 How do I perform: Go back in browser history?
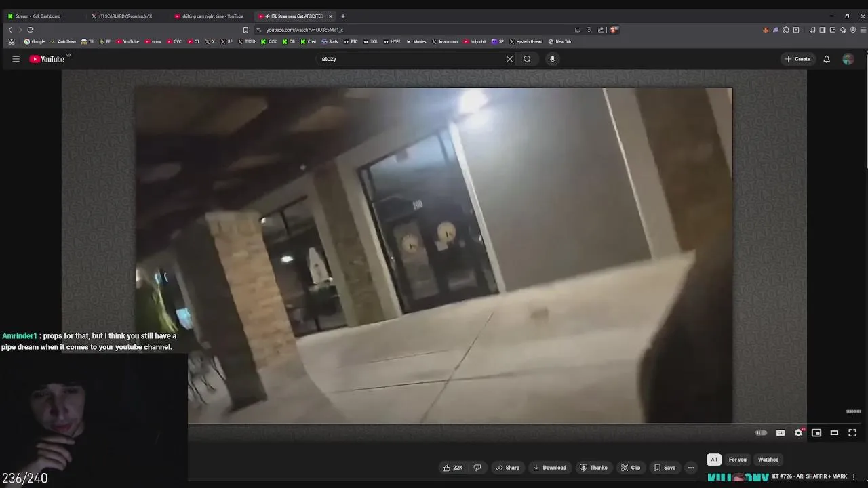click(x=9, y=30)
